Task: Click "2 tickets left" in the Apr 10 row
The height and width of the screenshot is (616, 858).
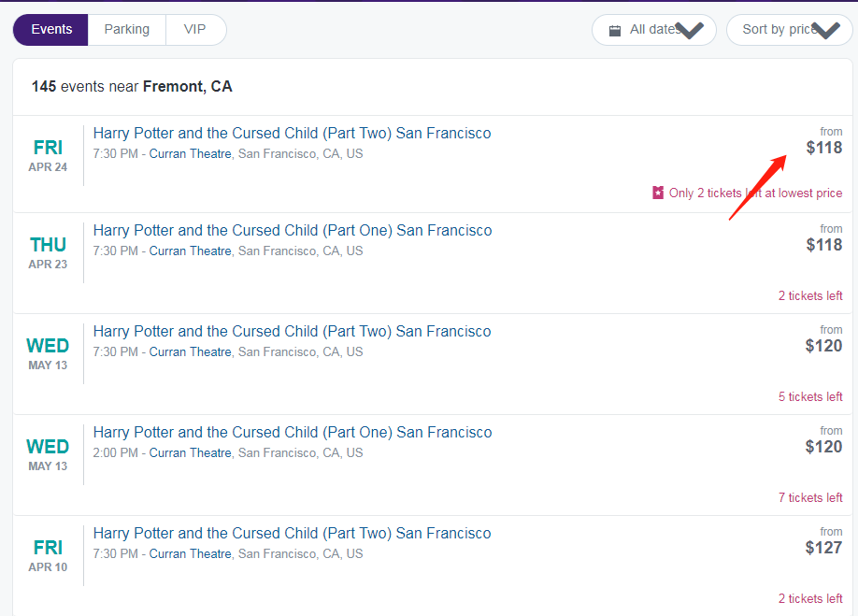Action: click(810, 598)
